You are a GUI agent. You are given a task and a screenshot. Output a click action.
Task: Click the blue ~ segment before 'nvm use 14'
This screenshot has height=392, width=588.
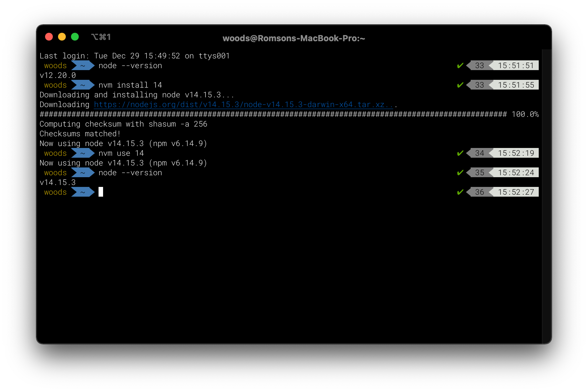click(x=83, y=153)
